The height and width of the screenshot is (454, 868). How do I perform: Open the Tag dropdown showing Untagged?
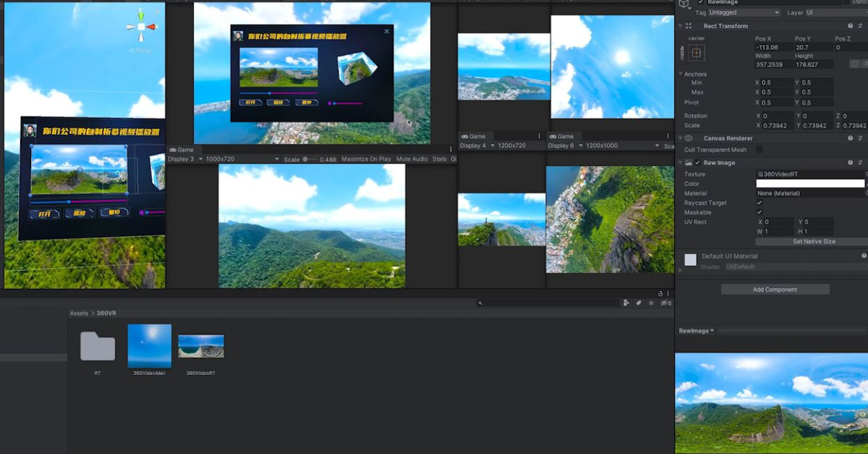click(744, 13)
